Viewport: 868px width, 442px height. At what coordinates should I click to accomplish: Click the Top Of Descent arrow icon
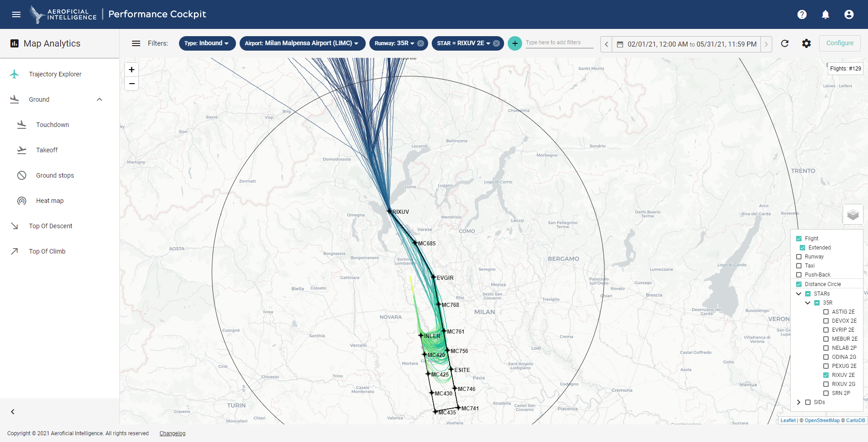[x=14, y=226]
